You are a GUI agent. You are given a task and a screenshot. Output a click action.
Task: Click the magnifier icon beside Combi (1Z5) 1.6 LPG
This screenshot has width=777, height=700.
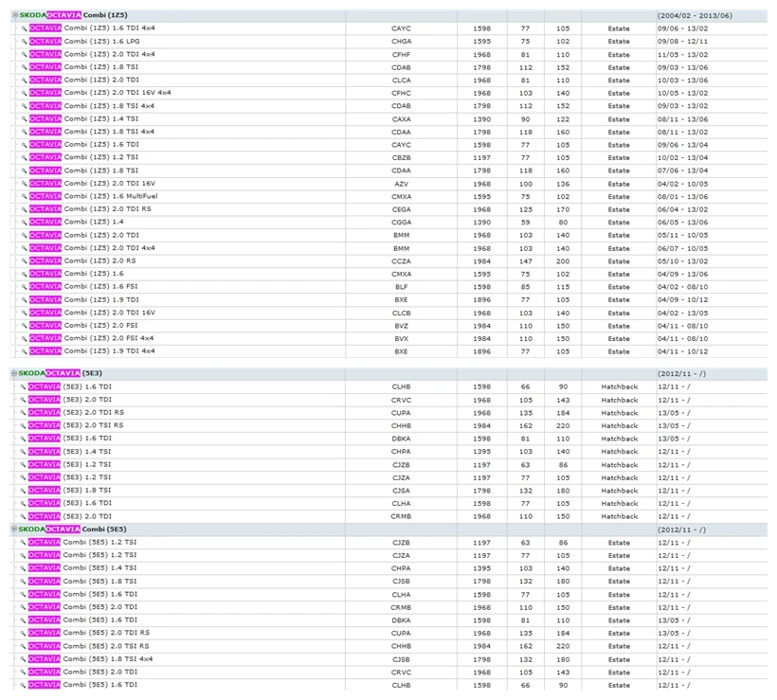pos(24,42)
